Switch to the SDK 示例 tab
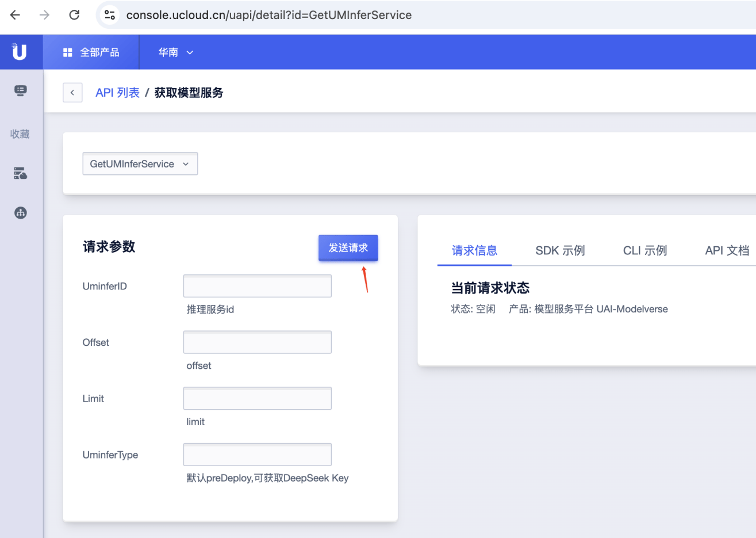 [559, 250]
